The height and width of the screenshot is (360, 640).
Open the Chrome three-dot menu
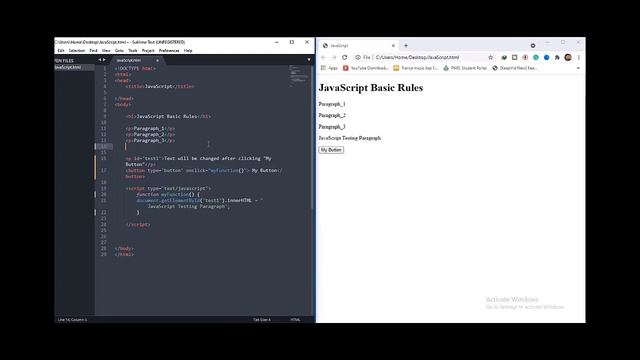tap(579, 58)
